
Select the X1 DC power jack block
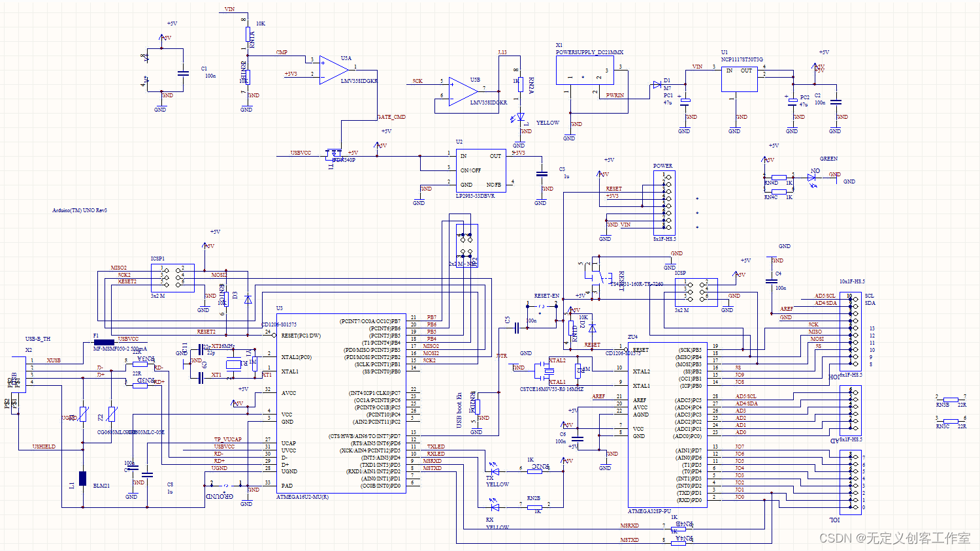click(585, 70)
